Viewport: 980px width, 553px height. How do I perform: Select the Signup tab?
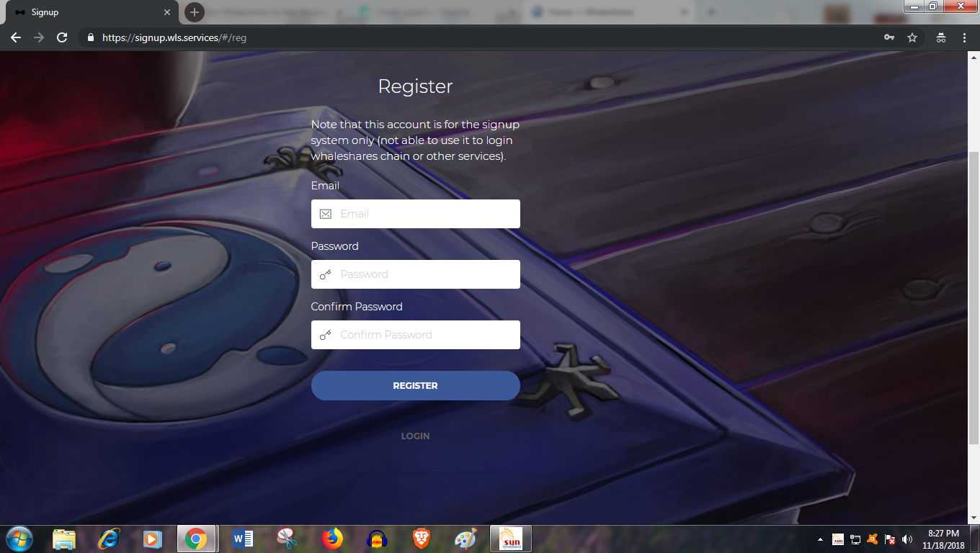tap(92, 12)
